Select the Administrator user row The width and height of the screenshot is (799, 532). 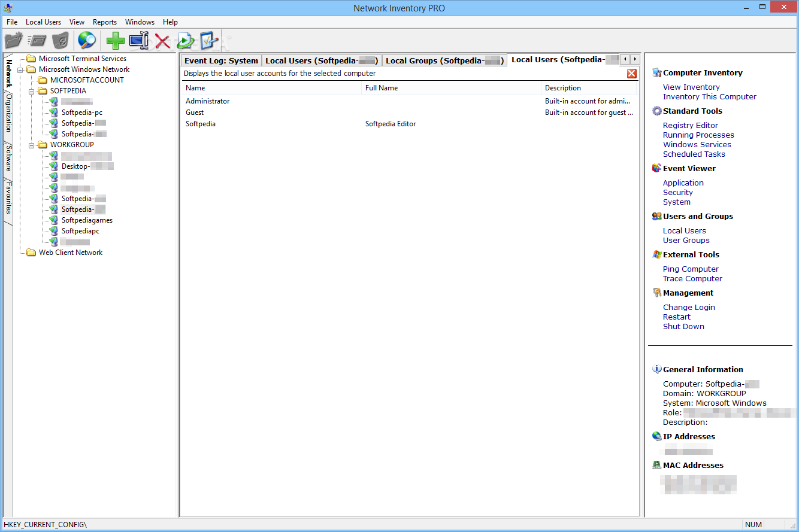(410, 101)
